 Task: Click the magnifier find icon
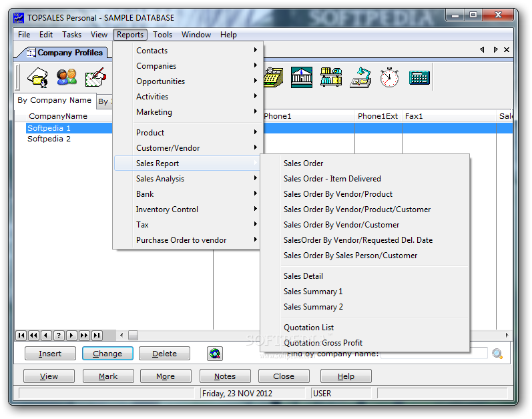click(x=497, y=354)
